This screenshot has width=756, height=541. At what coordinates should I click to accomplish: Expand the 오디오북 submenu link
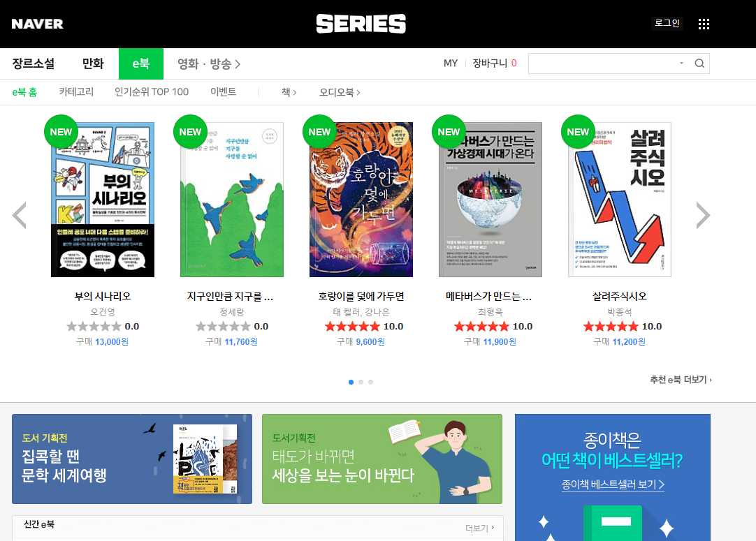(x=340, y=92)
